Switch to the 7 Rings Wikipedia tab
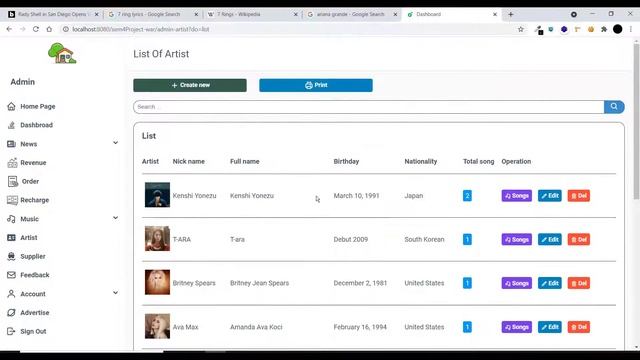 click(252, 14)
